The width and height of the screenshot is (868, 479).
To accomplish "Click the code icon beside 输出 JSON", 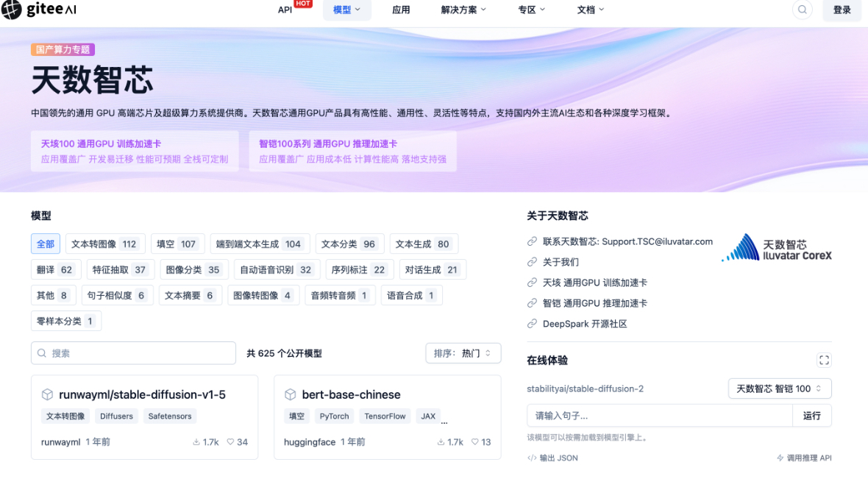I will tap(532, 458).
